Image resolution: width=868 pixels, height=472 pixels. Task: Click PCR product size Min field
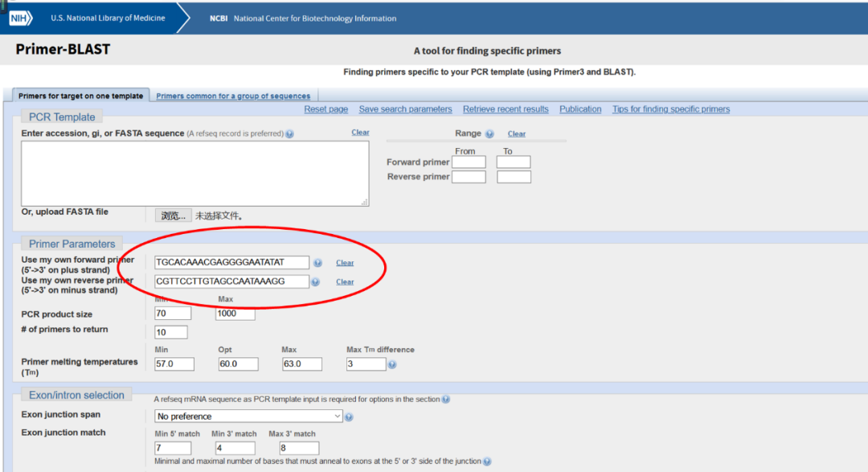[x=173, y=314]
